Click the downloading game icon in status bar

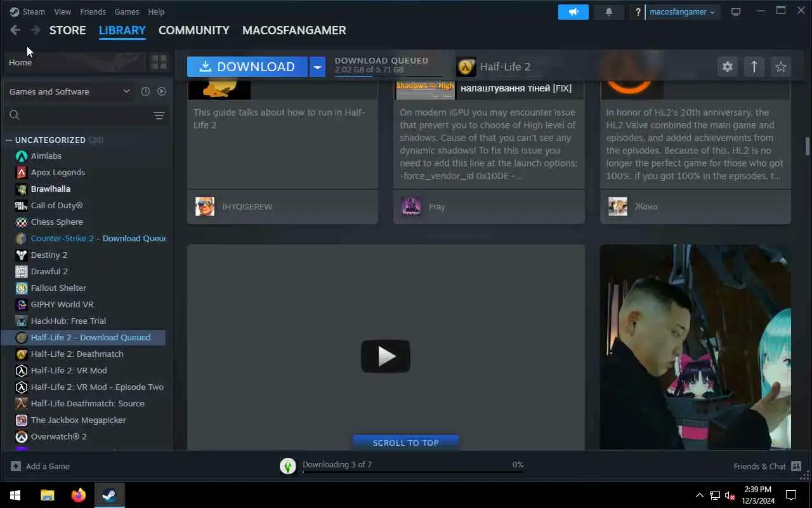click(288, 466)
